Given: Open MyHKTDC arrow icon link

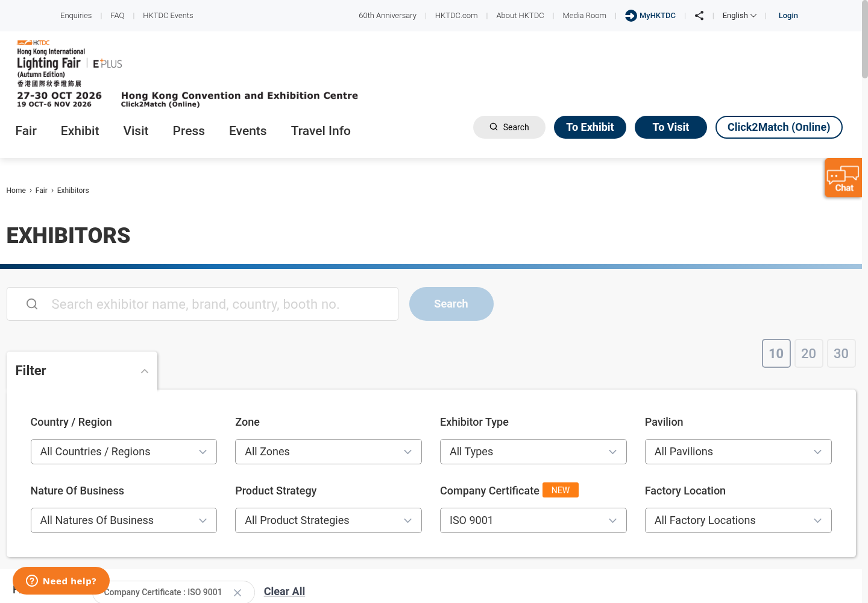Looking at the screenshot, I should pos(631,16).
